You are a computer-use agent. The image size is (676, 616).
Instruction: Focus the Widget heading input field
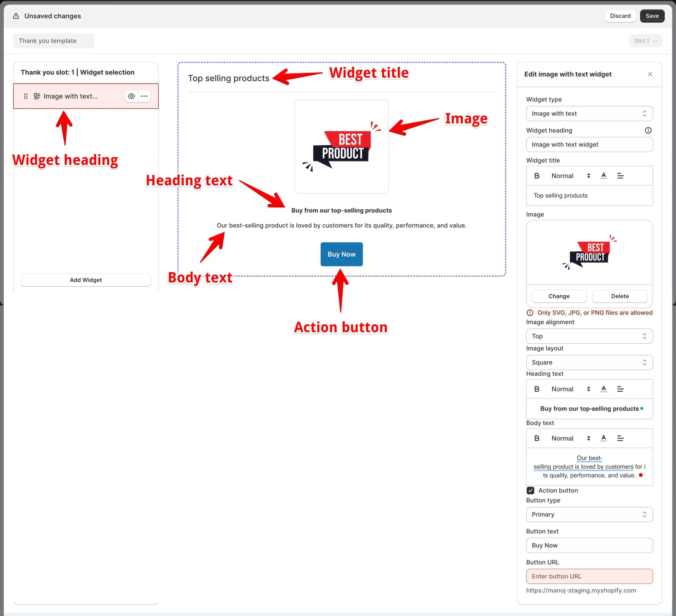(x=589, y=144)
